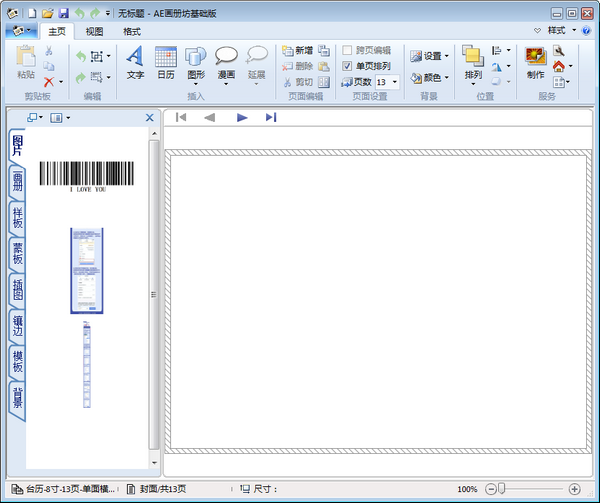Click the 新增 add page button
Image resolution: width=600 pixels, height=503 pixels.
(x=298, y=50)
